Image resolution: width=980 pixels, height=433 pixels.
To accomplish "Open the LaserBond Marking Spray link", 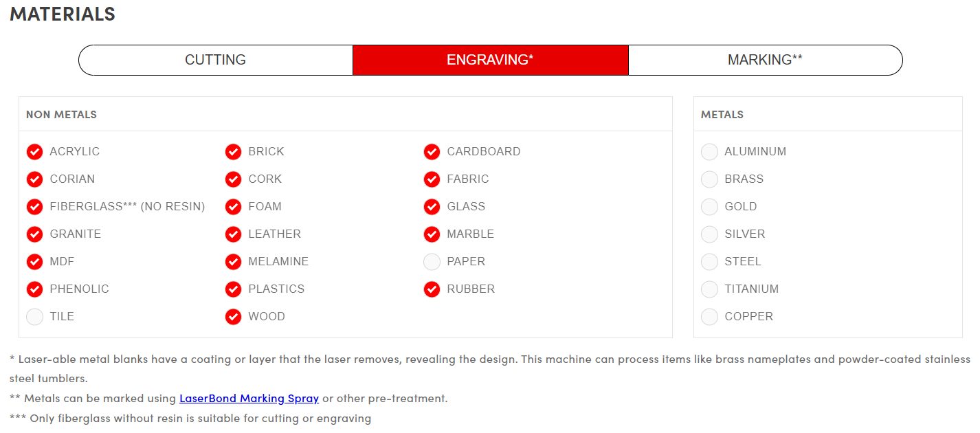I will 249,399.
